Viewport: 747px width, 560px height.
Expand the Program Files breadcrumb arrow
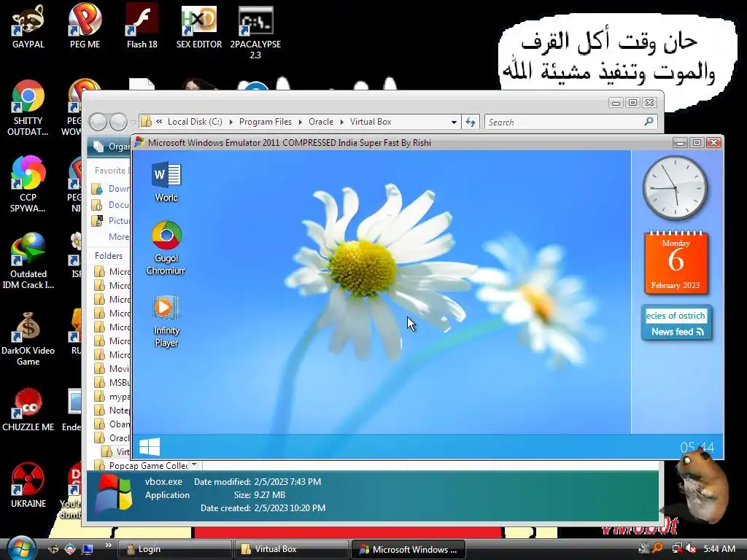300,122
